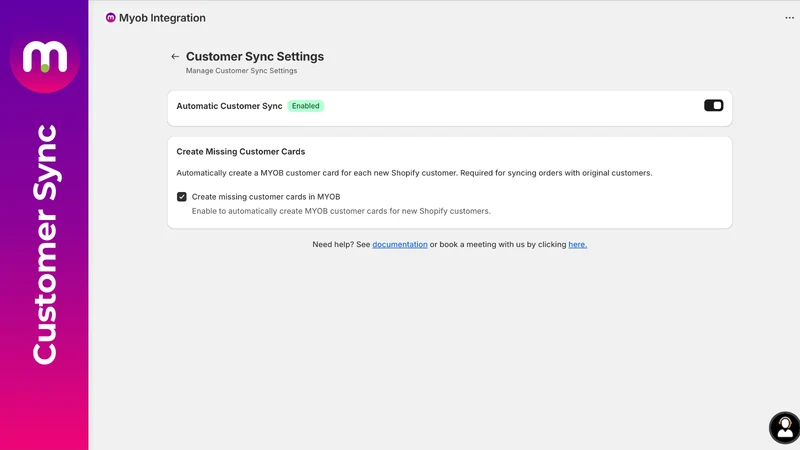The image size is (800, 450).
Task: Open the three-dot more options menu
Action: tap(789, 18)
